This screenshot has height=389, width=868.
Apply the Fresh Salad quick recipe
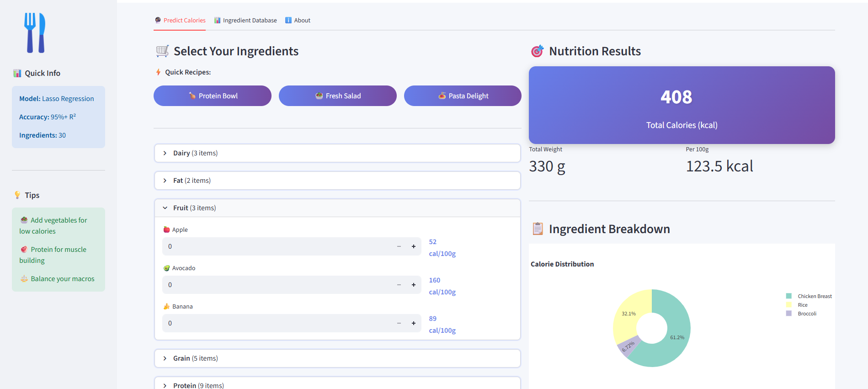pyautogui.click(x=338, y=96)
